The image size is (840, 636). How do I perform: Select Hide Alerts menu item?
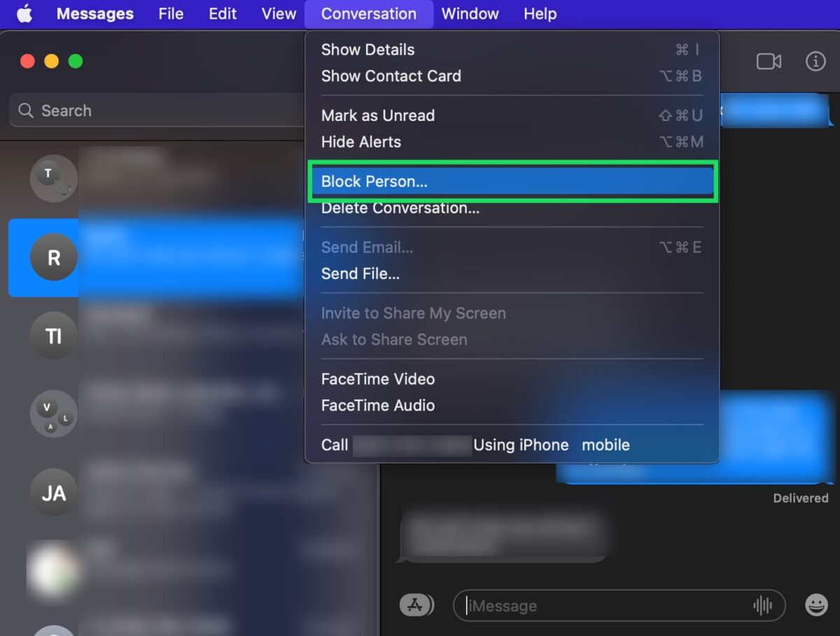(512, 142)
